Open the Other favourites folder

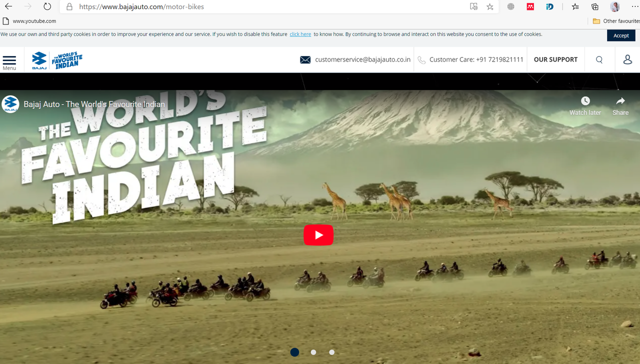616,21
